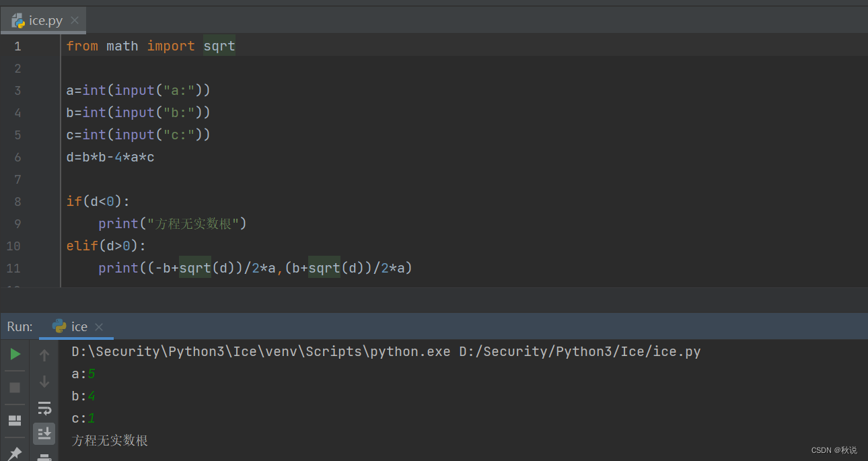Click the python.exe path link in console output
This screenshot has height=461, width=868.
point(261,351)
